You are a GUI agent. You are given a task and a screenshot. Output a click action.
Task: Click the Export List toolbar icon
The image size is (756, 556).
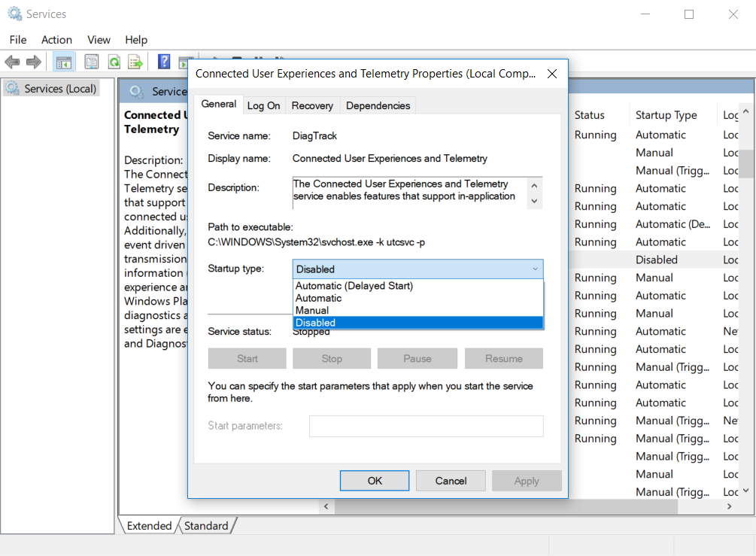135,62
